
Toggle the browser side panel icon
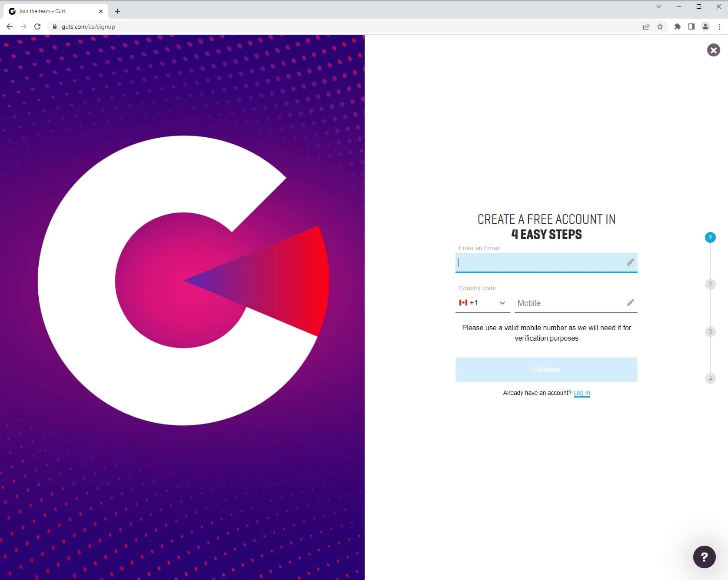(x=691, y=27)
